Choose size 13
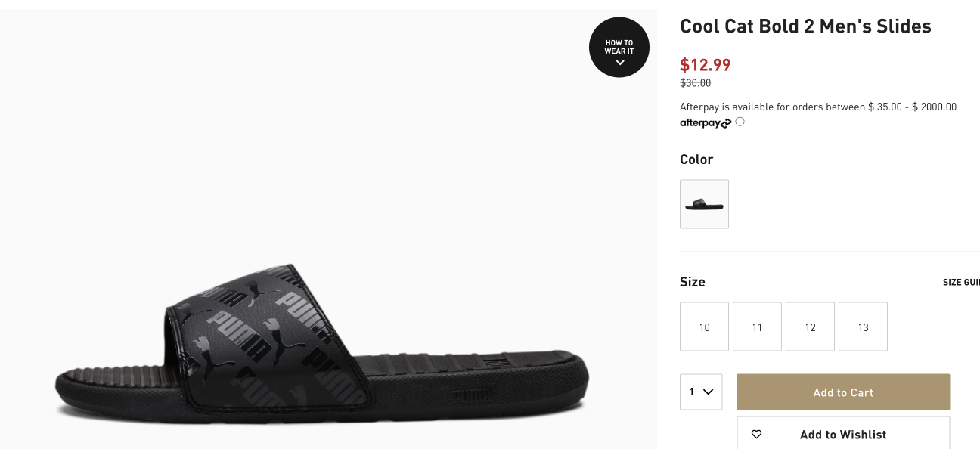The height and width of the screenshot is (449, 980). coord(863,327)
